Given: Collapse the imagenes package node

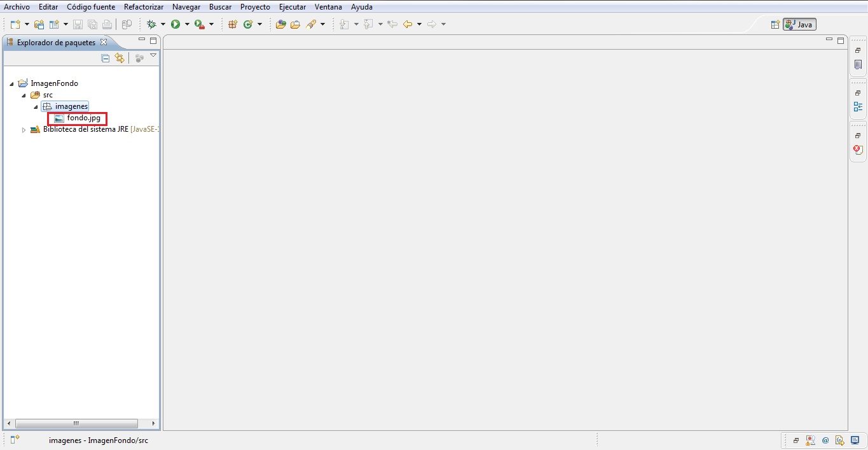Looking at the screenshot, I should point(36,106).
